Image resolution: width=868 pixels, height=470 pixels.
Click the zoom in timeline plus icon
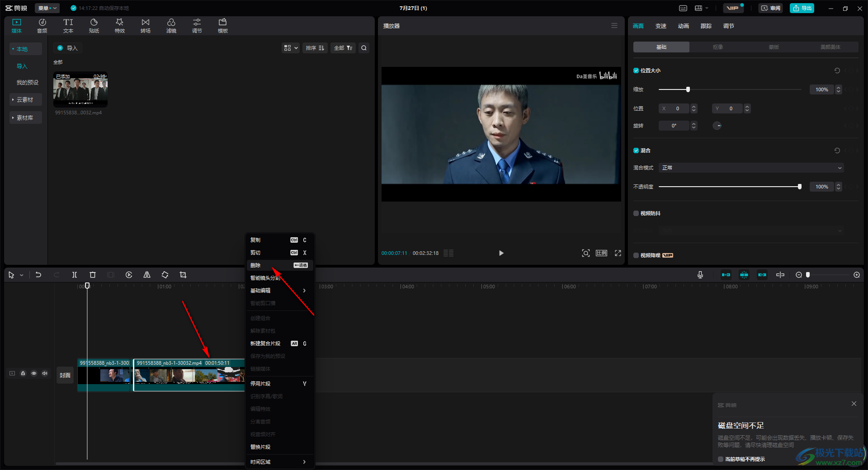pyautogui.click(x=857, y=275)
